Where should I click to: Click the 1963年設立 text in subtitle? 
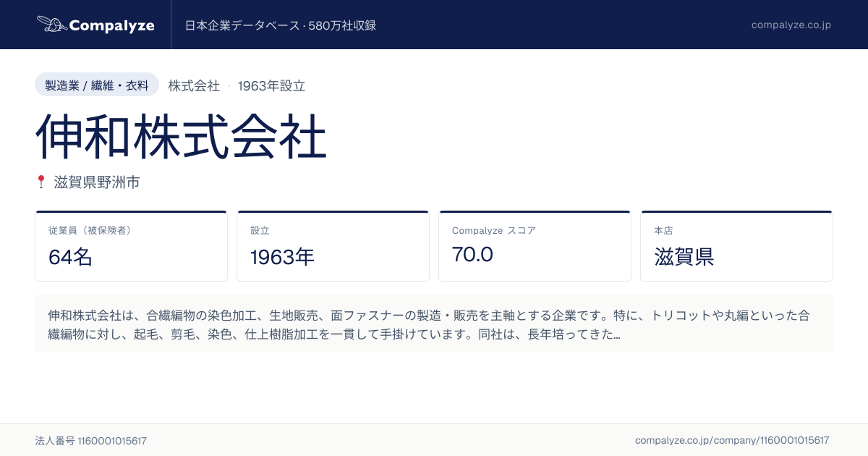click(x=271, y=85)
